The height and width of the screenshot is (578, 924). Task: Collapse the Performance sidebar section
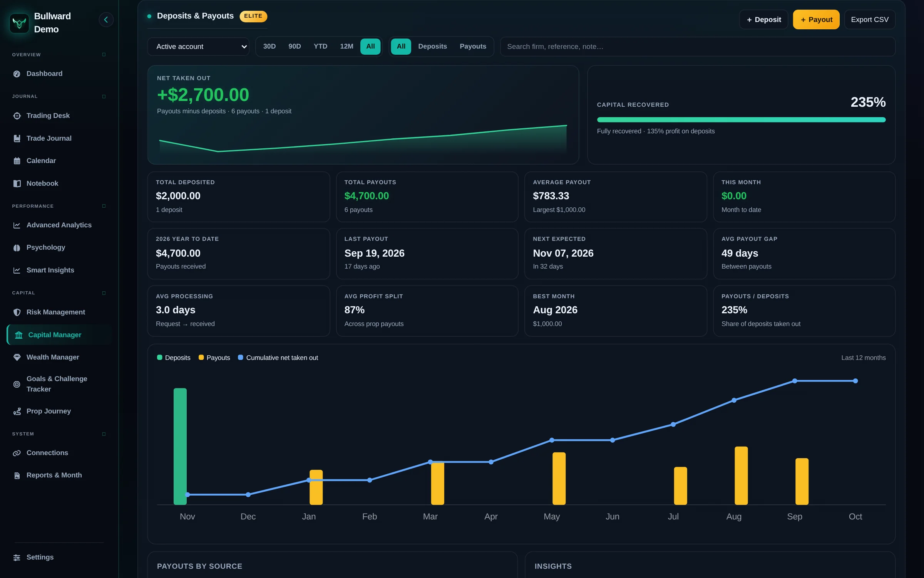[x=104, y=206]
